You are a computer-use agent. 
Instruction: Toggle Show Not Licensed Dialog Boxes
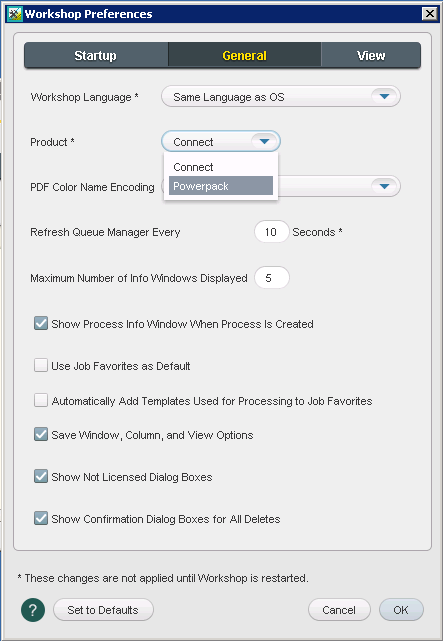click(41, 476)
